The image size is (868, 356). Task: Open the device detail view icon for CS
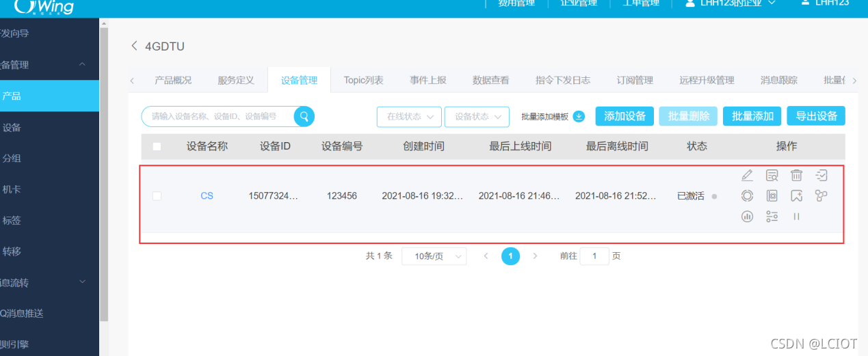pyautogui.click(x=772, y=176)
